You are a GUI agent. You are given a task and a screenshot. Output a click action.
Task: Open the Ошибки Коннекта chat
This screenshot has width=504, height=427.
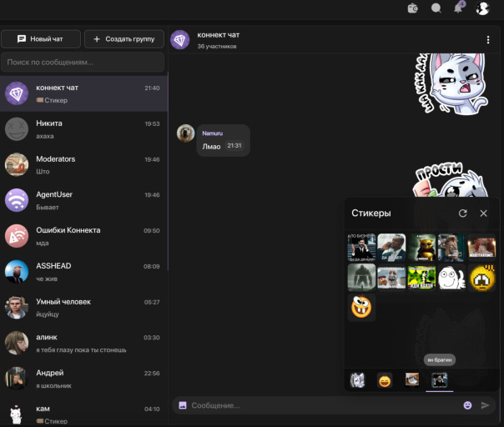[83, 237]
